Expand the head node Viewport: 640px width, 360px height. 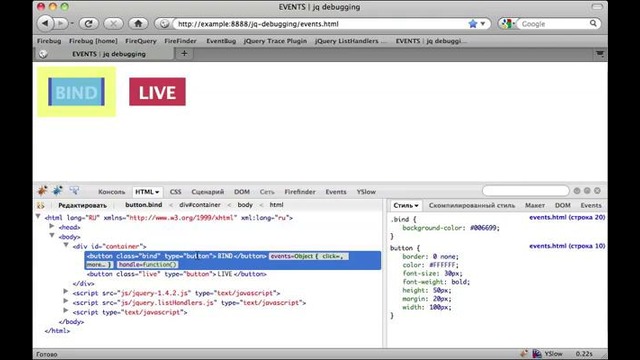pos(52,226)
